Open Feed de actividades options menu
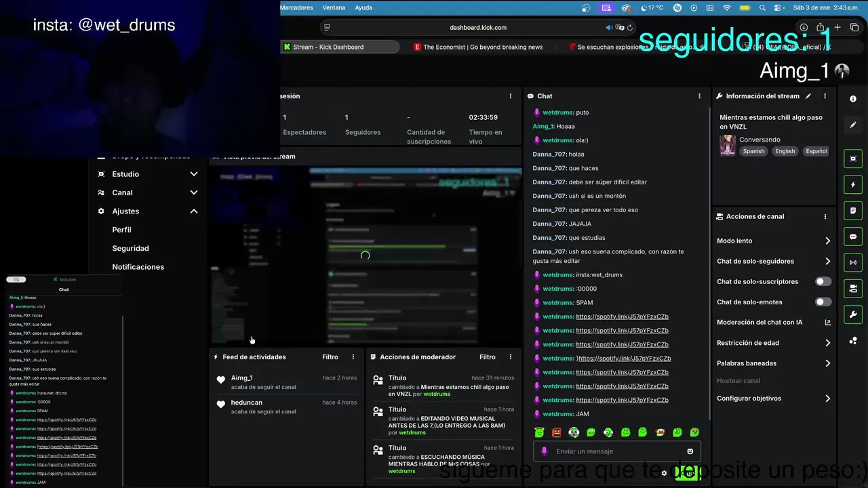The height and width of the screenshot is (488, 868). tap(353, 357)
